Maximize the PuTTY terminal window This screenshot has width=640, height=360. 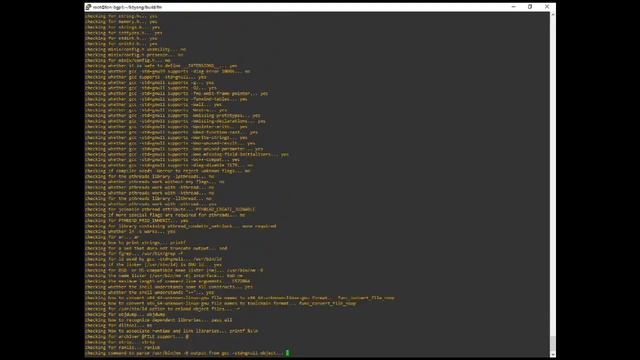[x=530, y=7]
